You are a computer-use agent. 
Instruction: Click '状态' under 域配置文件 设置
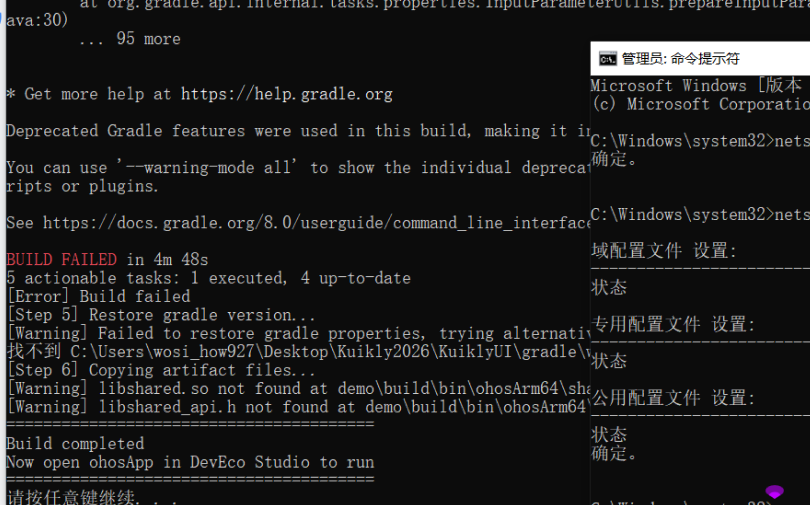pyautogui.click(x=609, y=288)
